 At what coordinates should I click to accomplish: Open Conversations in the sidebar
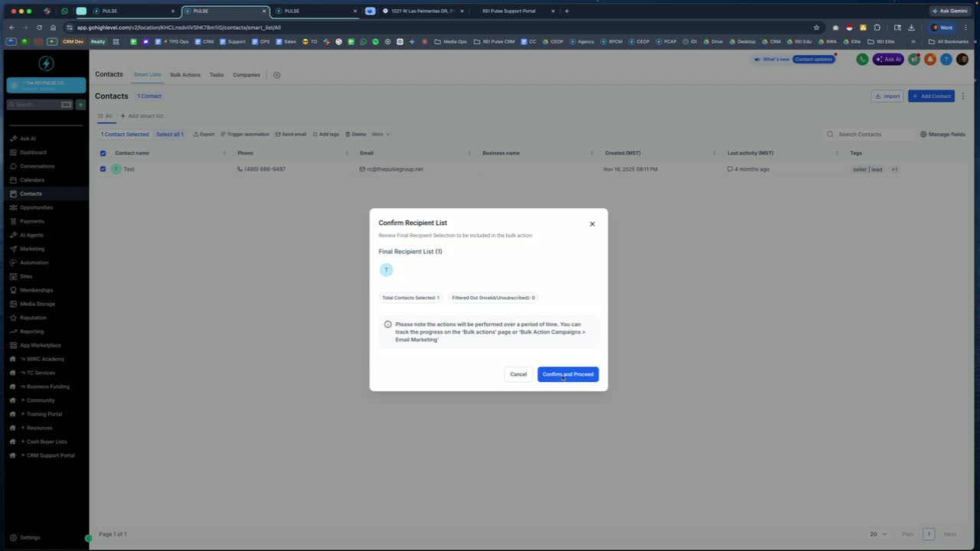(37, 166)
